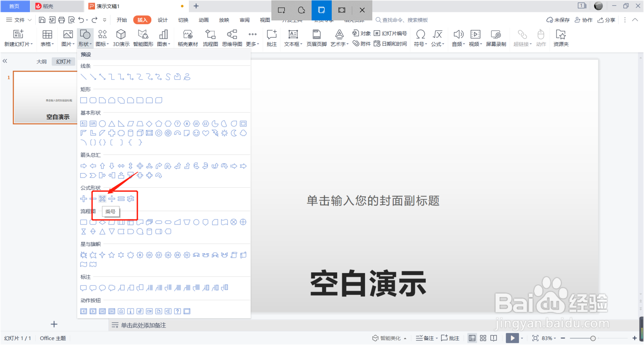Open header and footer settings
644x345 pixels.
coord(316,38)
